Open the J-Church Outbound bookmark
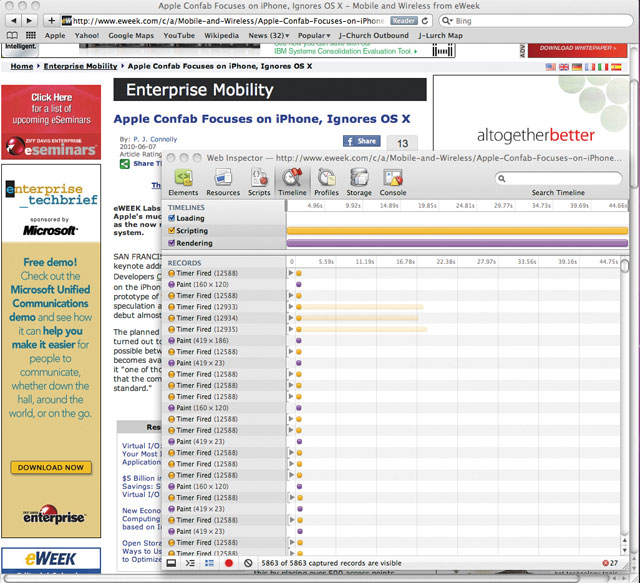Viewport: 640px width, 583px height. point(373,36)
